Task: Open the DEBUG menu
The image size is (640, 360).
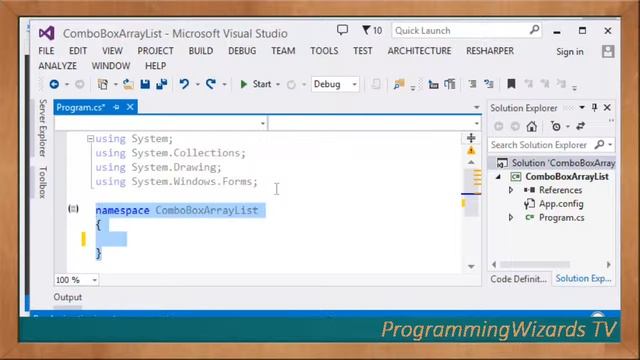Action: (x=242, y=51)
